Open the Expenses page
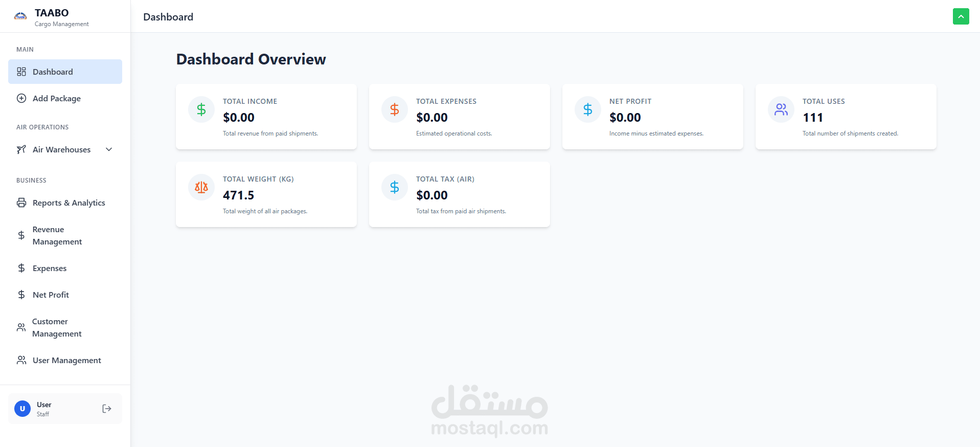Viewport: 980px width, 447px height. 65,268
